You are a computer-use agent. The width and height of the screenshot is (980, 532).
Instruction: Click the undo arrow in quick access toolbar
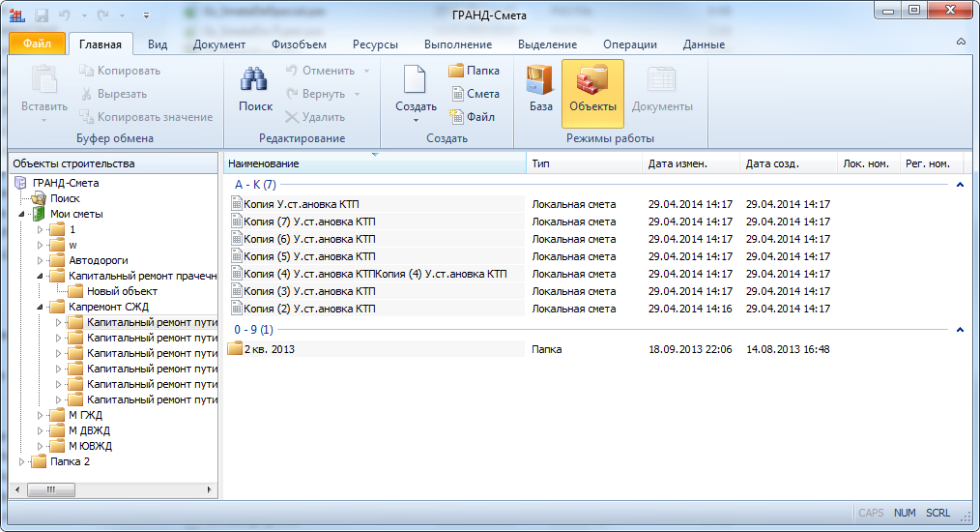[64, 15]
